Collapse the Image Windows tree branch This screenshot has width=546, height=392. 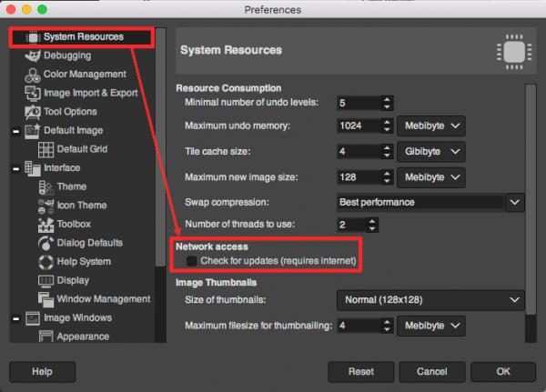(15, 318)
